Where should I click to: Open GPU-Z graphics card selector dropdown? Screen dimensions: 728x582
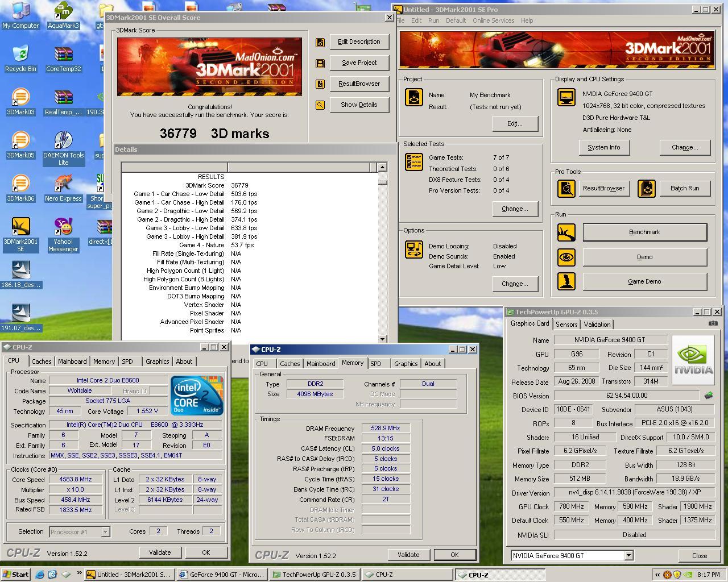click(628, 556)
